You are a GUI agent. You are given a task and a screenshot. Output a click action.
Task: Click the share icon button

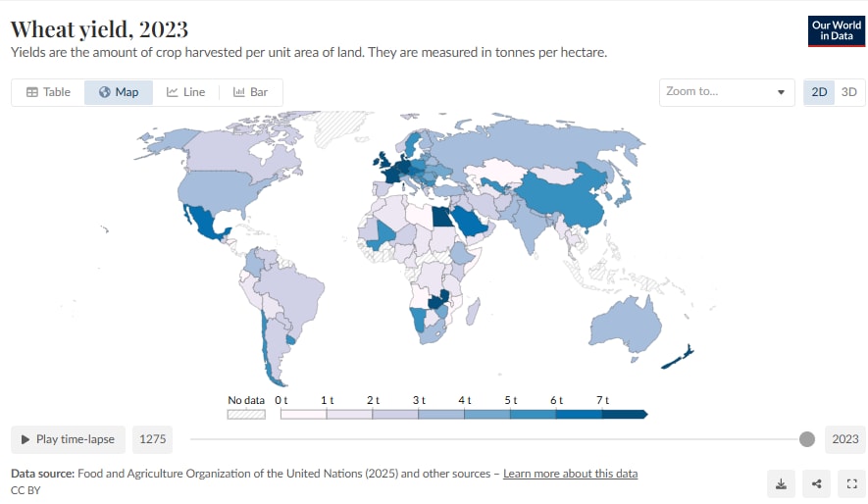point(816,482)
